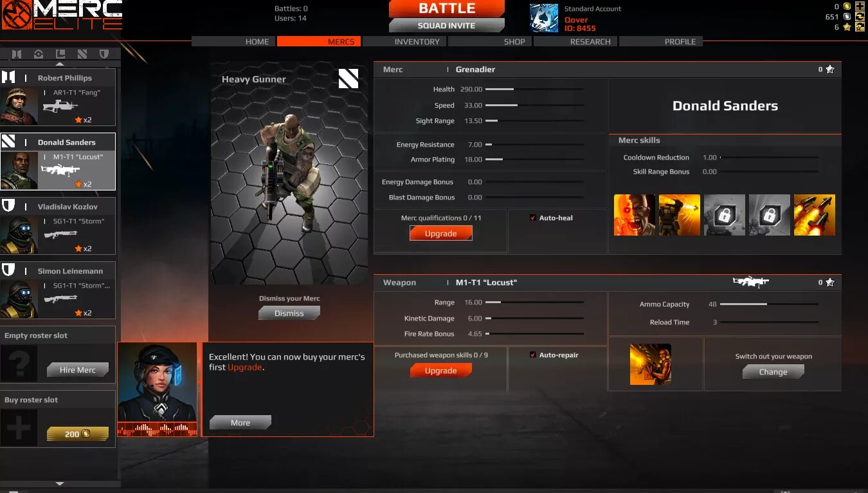This screenshot has width=868, height=493.
Task: Click Upgrade under Merc qualifications
Action: coord(440,233)
